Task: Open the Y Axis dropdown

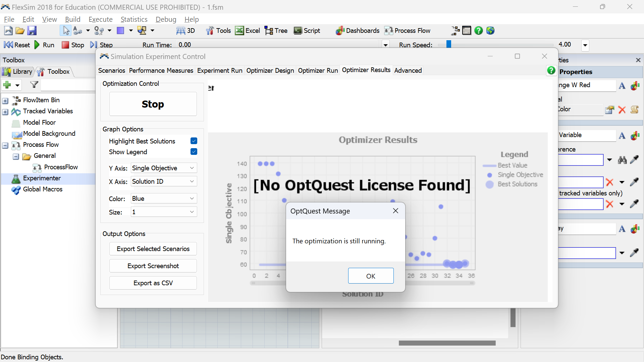Action: pyautogui.click(x=164, y=168)
